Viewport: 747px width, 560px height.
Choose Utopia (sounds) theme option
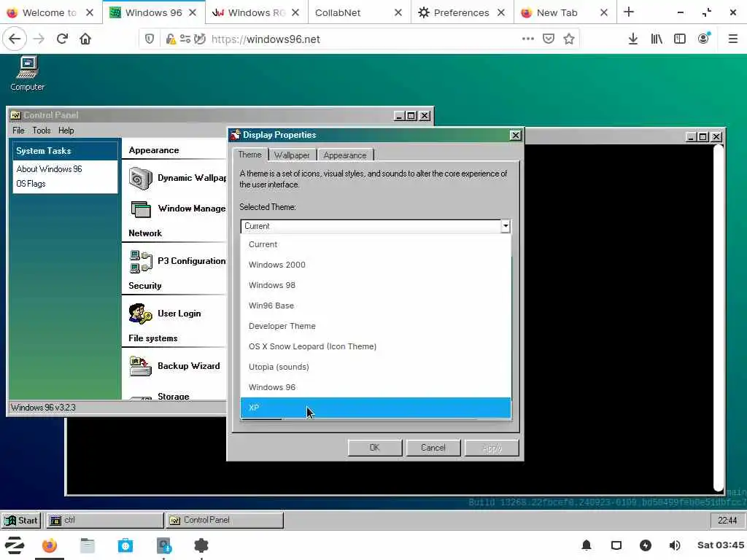click(x=376, y=367)
